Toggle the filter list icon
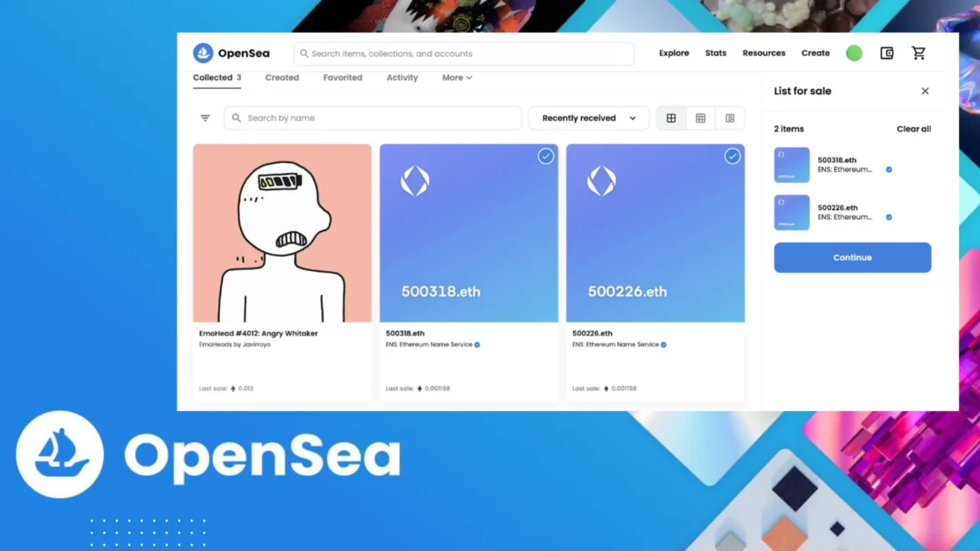 pyautogui.click(x=205, y=118)
